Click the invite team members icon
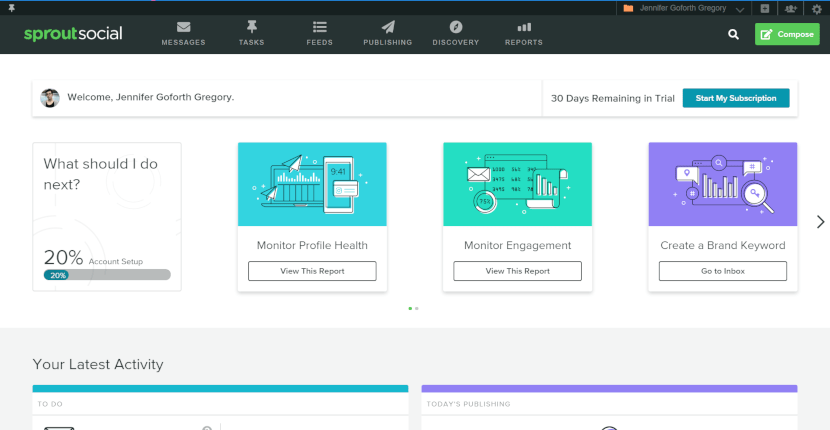This screenshot has height=430, width=830. [791, 8]
